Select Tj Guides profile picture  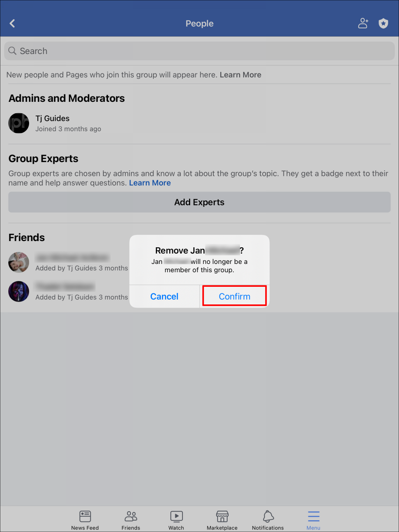pos(18,123)
